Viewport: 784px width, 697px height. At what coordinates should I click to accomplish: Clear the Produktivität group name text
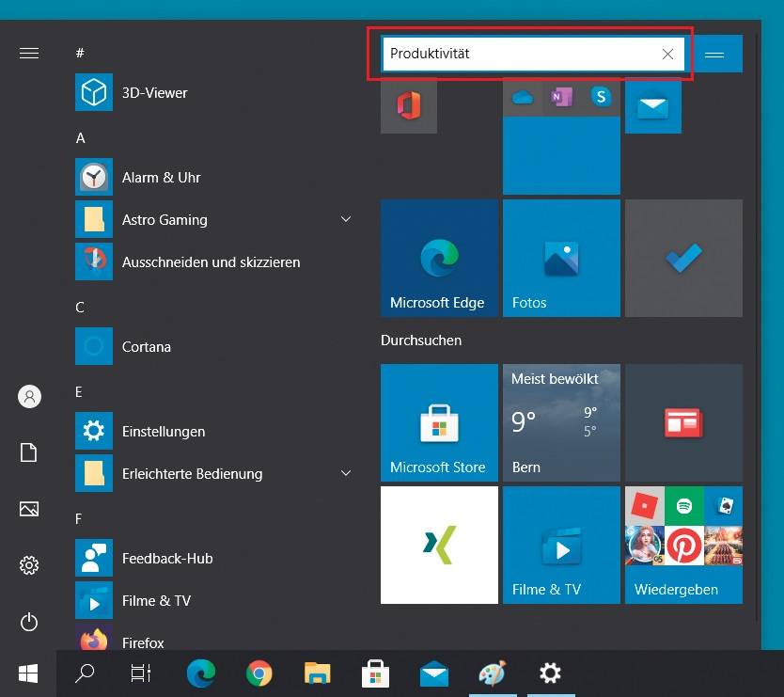point(667,54)
